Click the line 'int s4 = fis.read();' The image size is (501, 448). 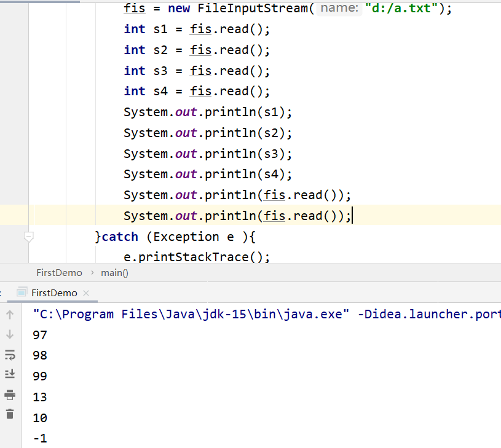coord(197,92)
